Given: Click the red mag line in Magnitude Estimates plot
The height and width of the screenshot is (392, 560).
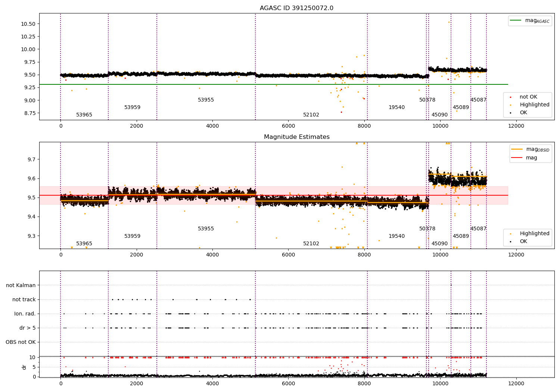Looking at the screenshot, I should point(274,195).
